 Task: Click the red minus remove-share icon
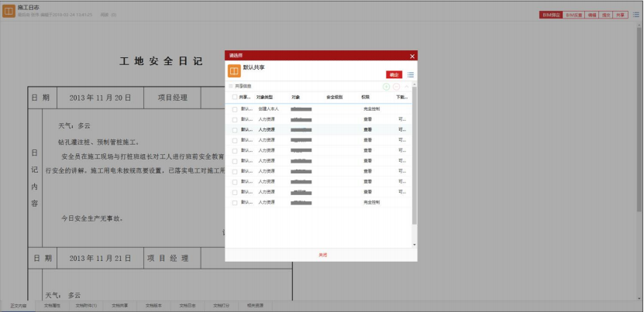click(x=396, y=87)
